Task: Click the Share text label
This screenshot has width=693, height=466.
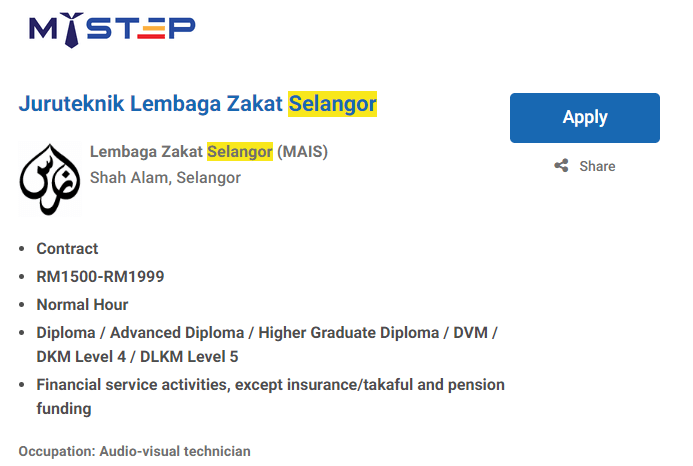Action: click(x=597, y=166)
